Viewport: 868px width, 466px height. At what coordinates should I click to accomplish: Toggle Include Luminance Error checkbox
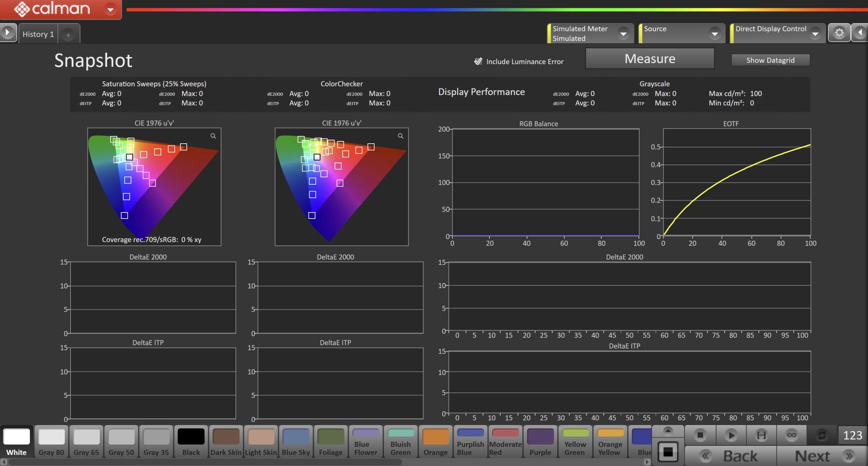click(478, 61)
